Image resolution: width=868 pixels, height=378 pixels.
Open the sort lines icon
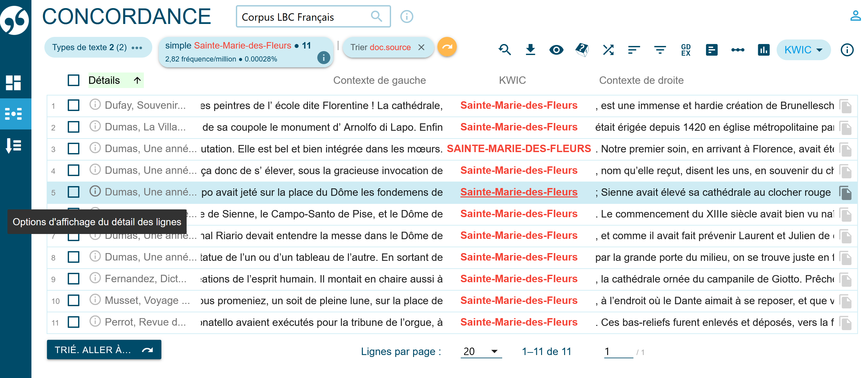(x=634, y=50)
